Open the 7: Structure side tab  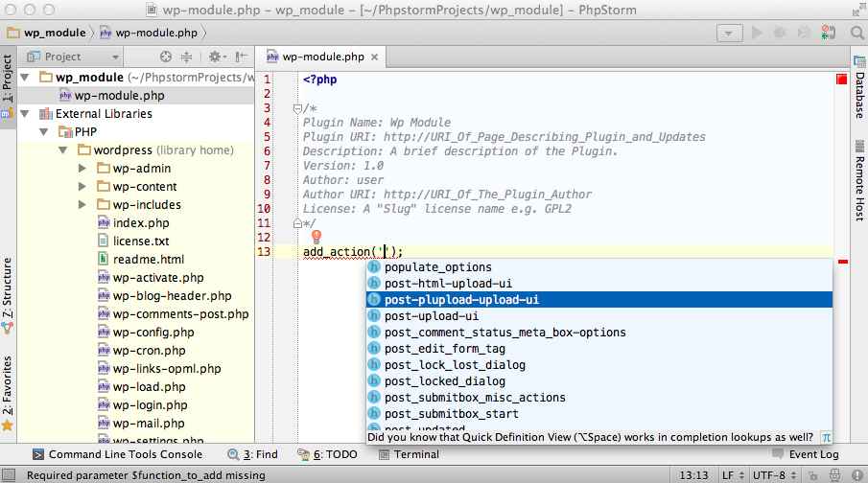click(8, 295)
